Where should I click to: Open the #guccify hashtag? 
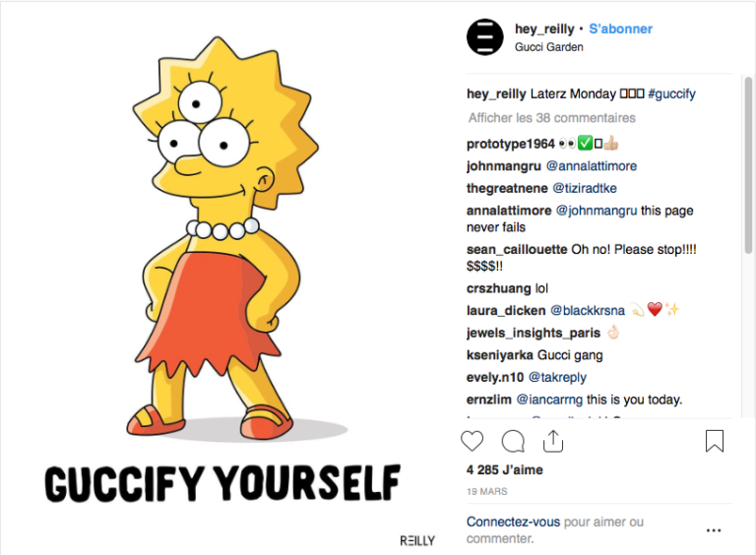[671, 93]
